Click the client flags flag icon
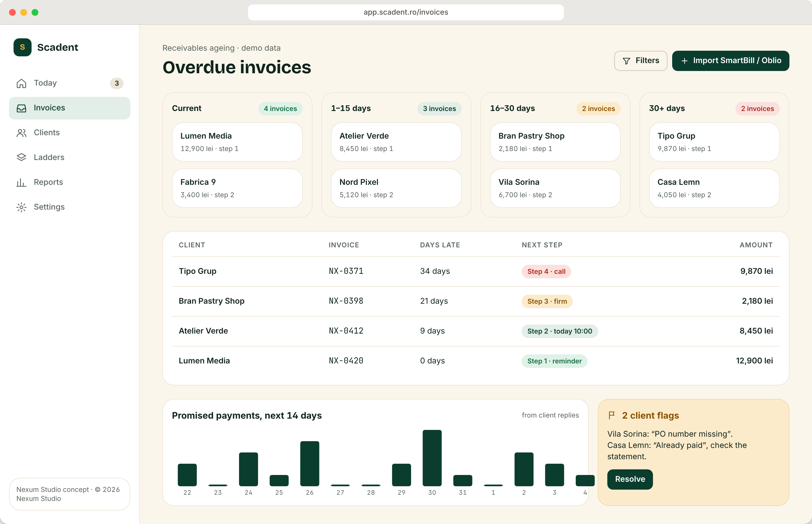Screen dimensions: 812x524 pyautogui.click(x=612, y=415)
